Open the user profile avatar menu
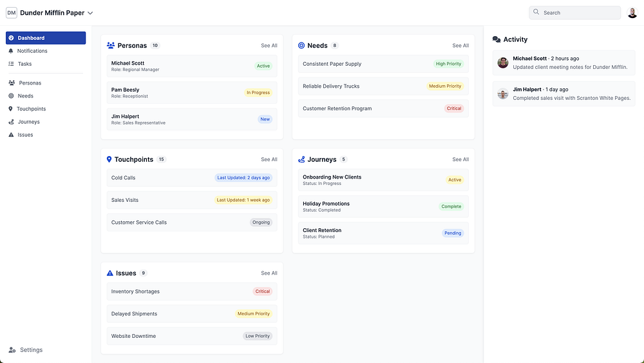Image resolution: width=644 pixels, height=363 pixels. click(x=632, y=13)
